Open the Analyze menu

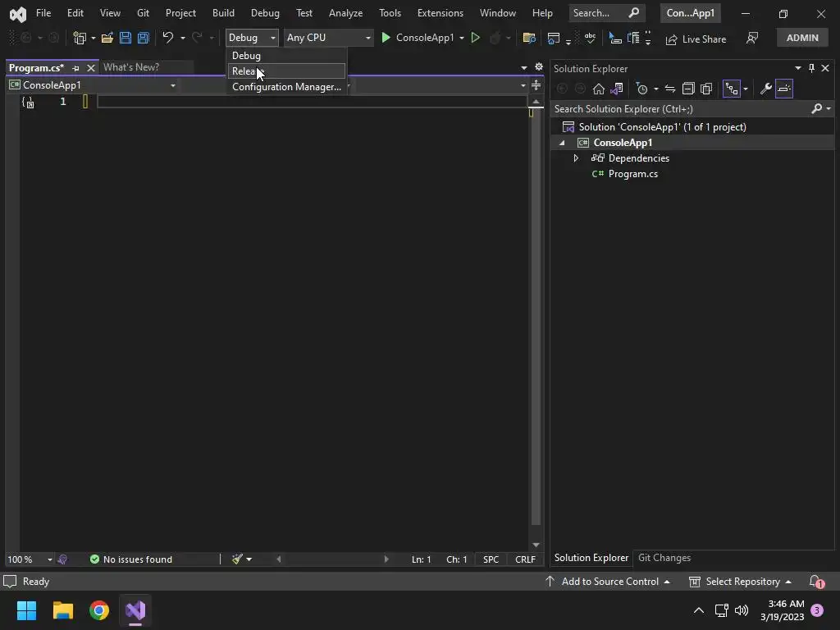(345, 13)
